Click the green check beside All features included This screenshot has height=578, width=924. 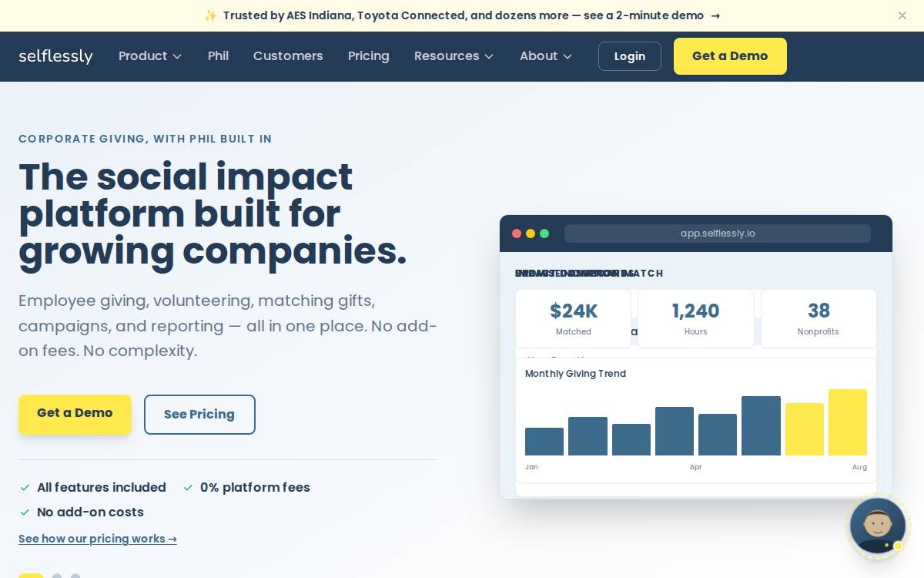tap(25, 488)
